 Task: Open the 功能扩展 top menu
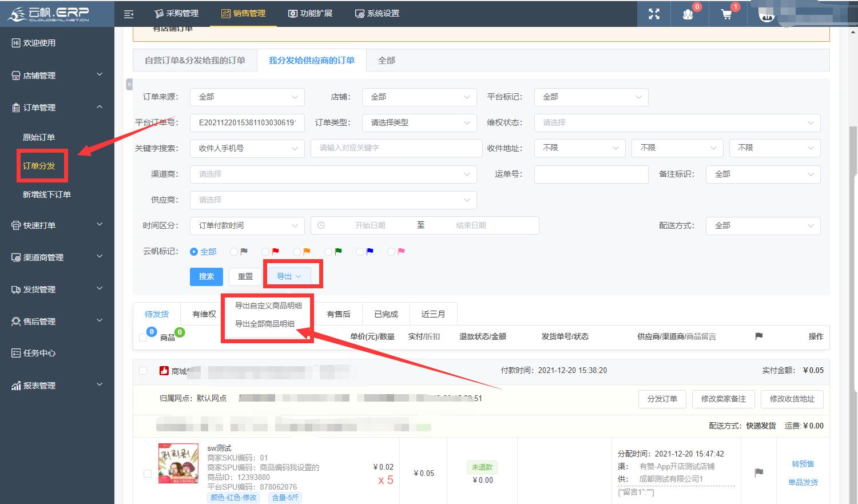pyautogui.click(x=310, y=14)
